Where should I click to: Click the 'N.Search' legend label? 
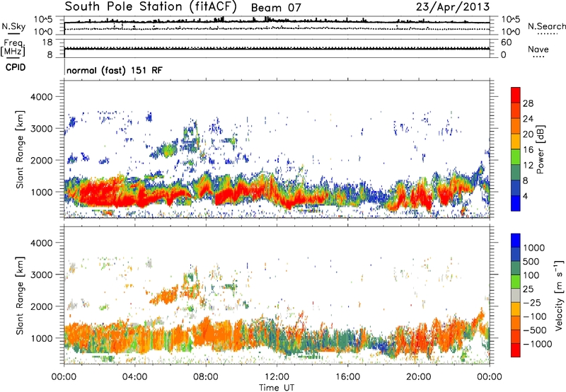(546, 26)
